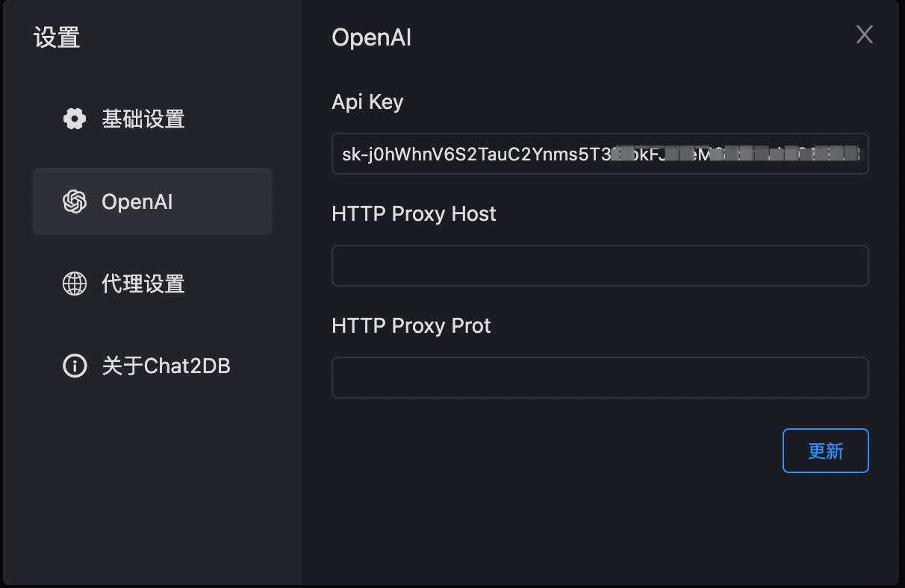Click the globe icon beside 代理设置
This screenshot has width=905, height=588.
75,284
